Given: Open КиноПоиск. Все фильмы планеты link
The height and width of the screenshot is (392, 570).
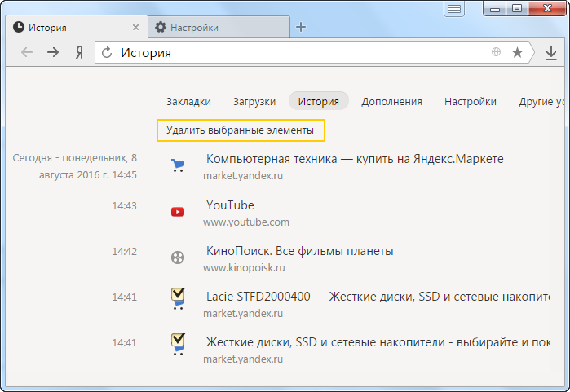Looking at the screenshot, I should [300, 251].
